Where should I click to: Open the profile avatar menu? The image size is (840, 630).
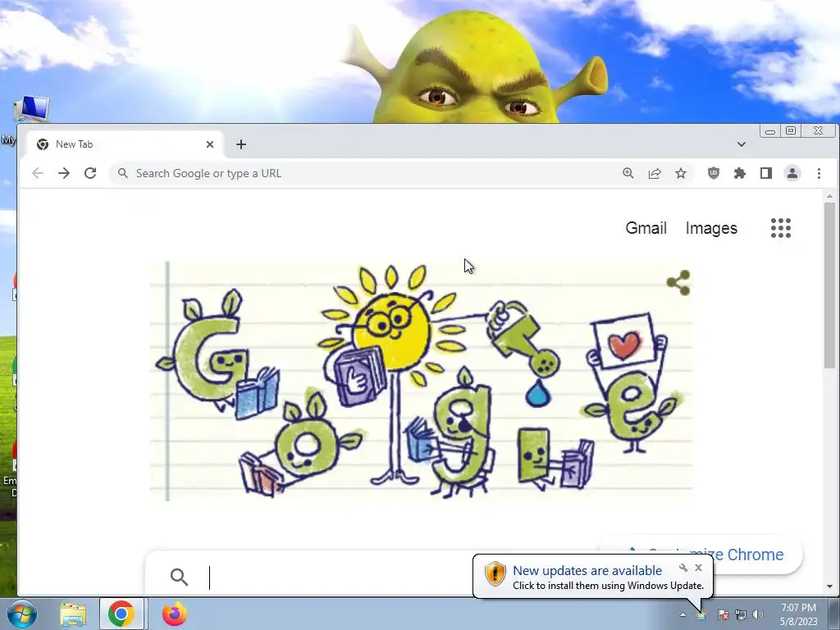click(x=792, y=173)
